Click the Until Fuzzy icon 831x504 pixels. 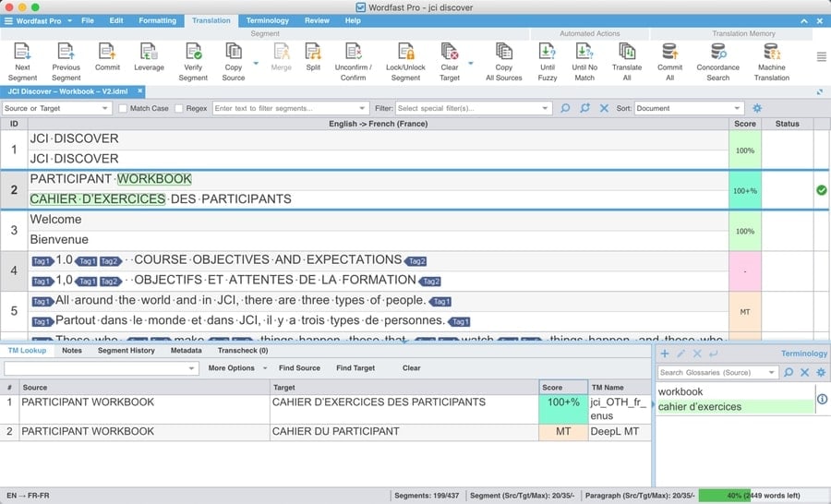point(547,52)
